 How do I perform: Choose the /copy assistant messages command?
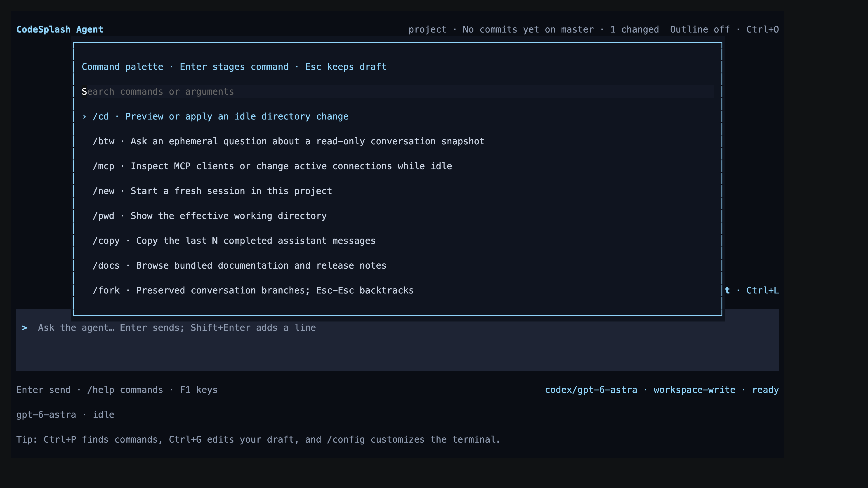[397, 241]
